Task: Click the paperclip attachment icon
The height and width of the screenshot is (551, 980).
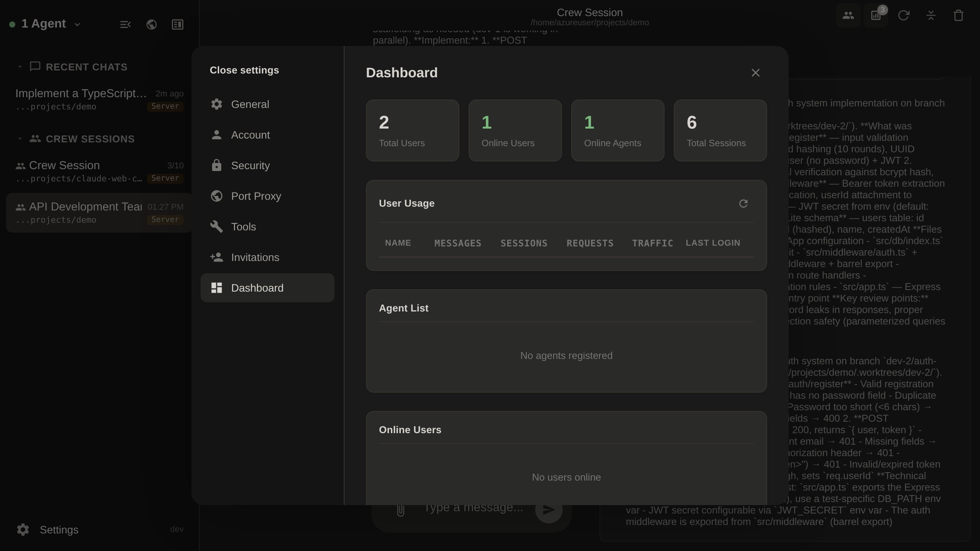Action: 400,510
